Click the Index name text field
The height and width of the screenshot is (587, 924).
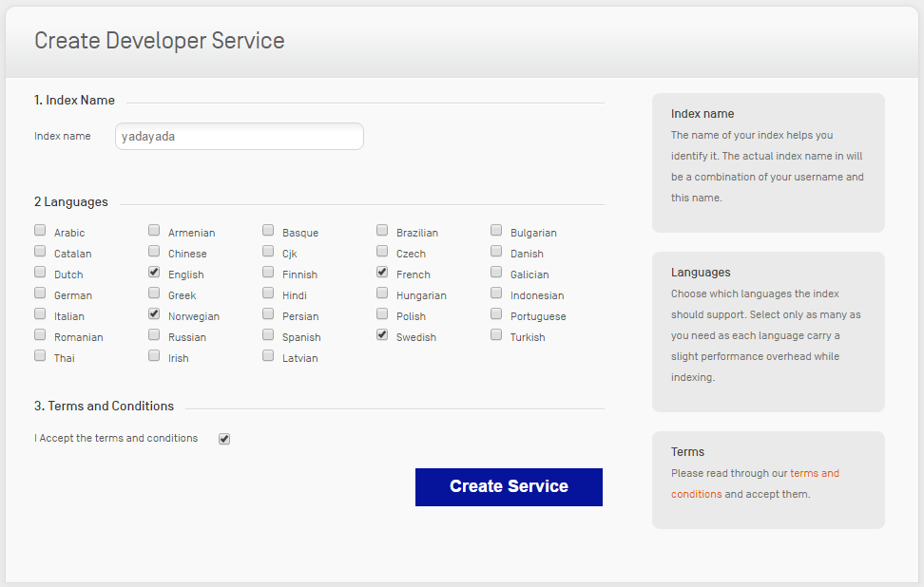[x=239, y=136]
